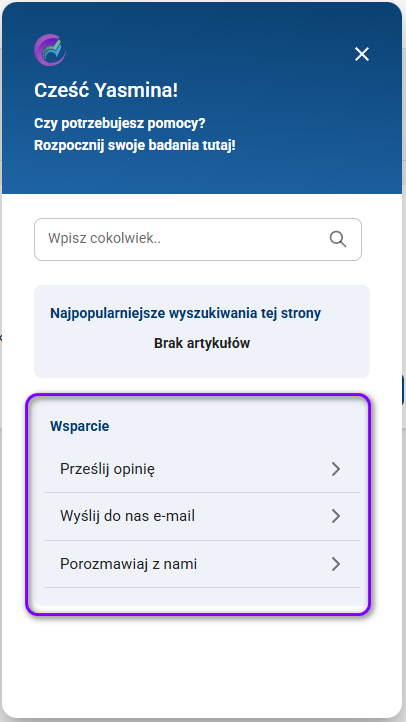Focus the "Wpisz cokolwiek.." search field
The width and height of the screenshot is (406, 722).
pos(198,239)
